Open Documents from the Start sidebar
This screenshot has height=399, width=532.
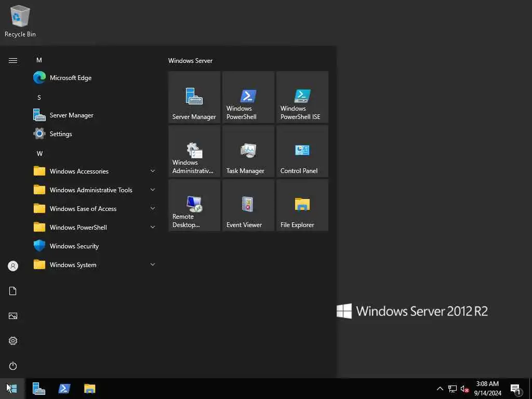pos(13,291)
